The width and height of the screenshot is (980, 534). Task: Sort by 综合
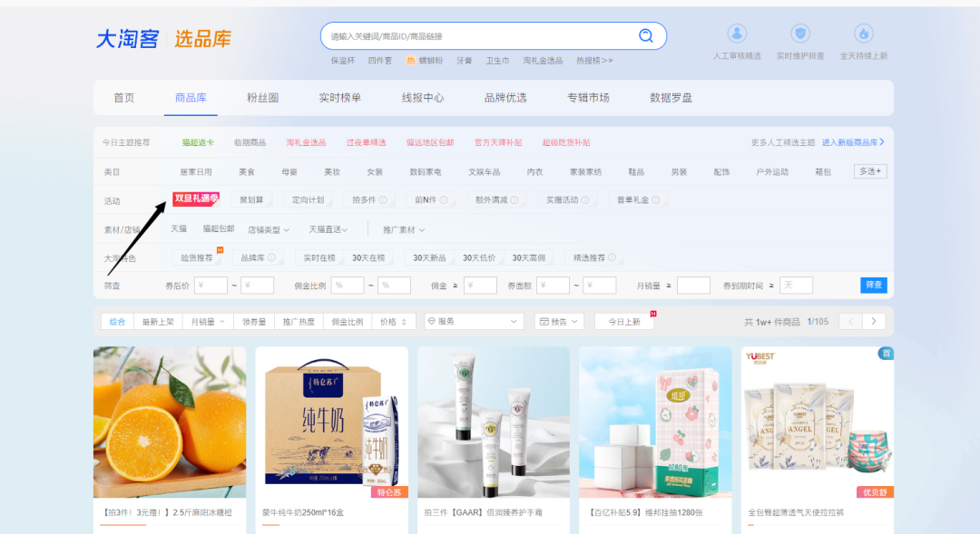(x=117, y=322)
